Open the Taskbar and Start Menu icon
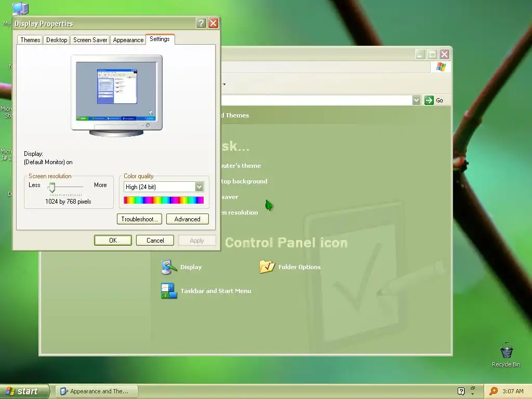Viewport: 532px width, 399px height. pyautogui.click(x=169, y=291)
